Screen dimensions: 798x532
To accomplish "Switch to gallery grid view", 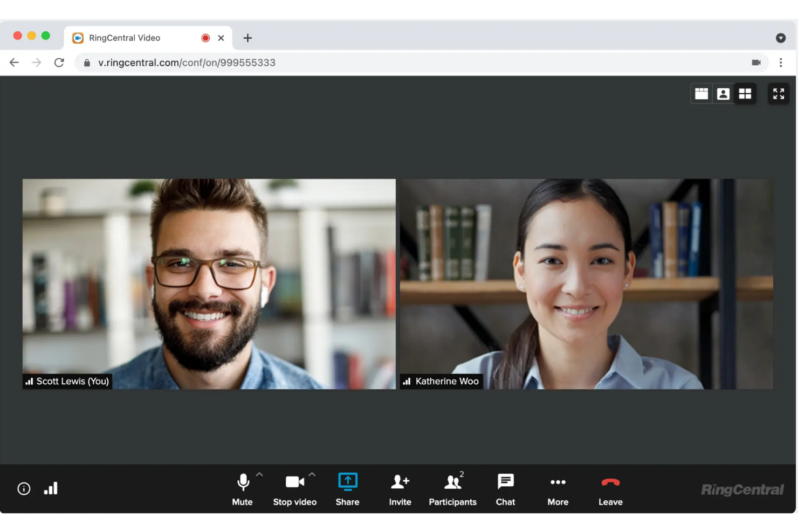I will [x=745, y=94].
